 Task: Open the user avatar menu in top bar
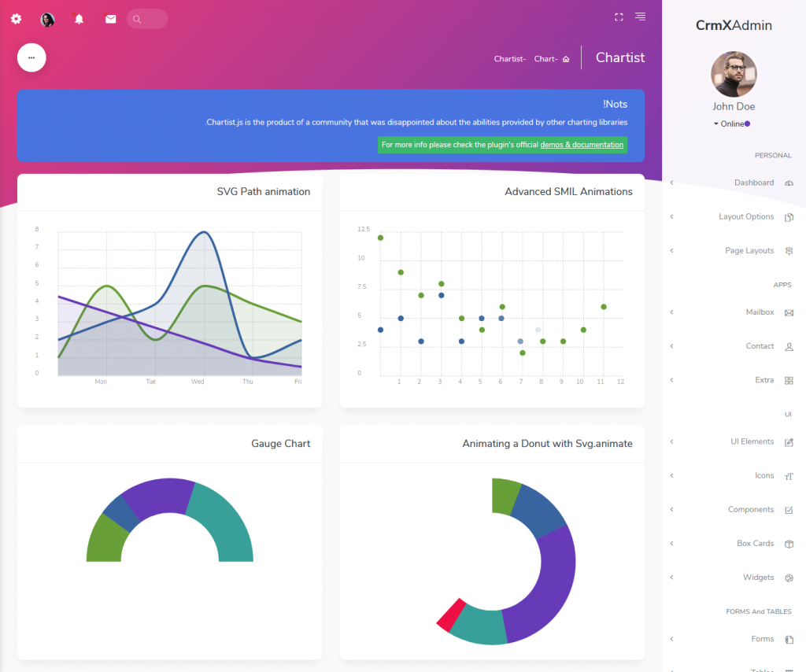click(47, 20)
